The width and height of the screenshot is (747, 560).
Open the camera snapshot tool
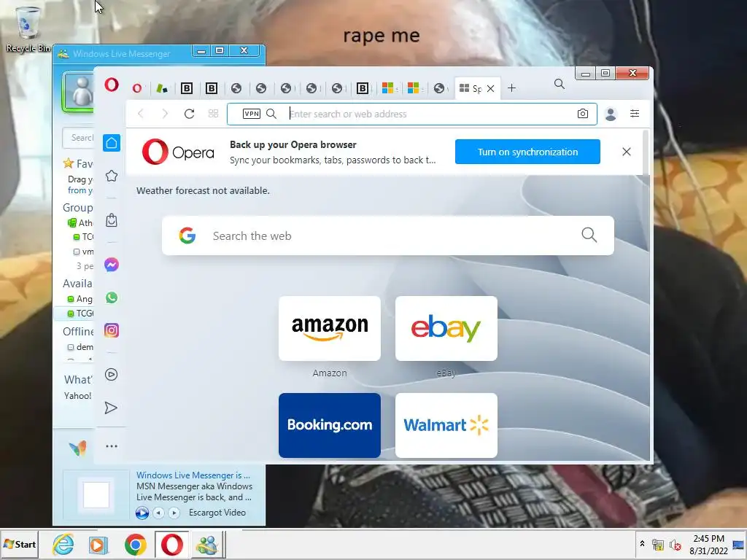point(582,114)
